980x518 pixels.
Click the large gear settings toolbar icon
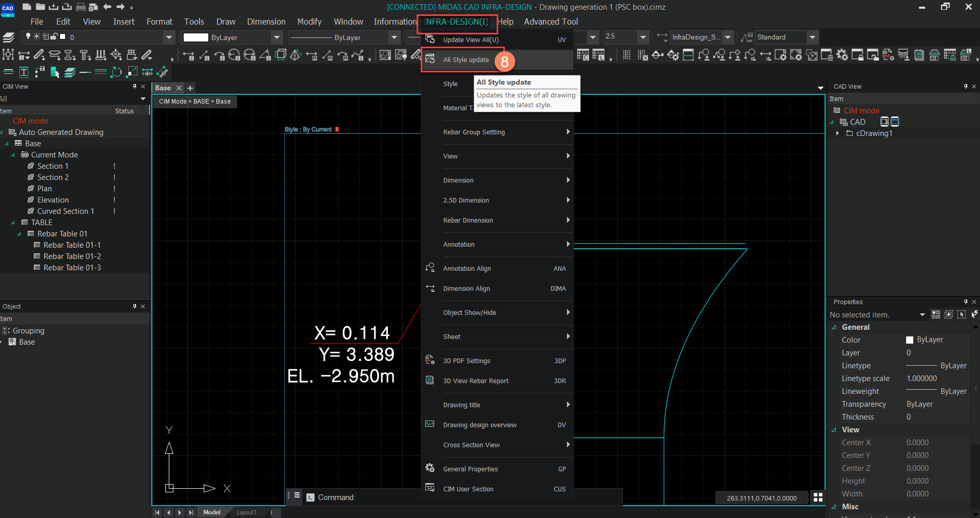tap(842, 55)
